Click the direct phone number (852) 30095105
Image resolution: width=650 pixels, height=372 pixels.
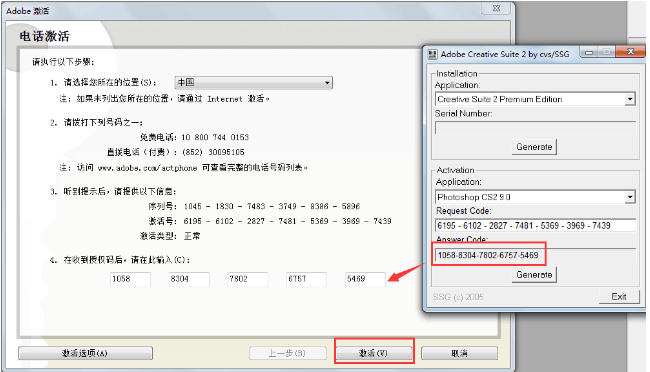(x=213, y=152)
